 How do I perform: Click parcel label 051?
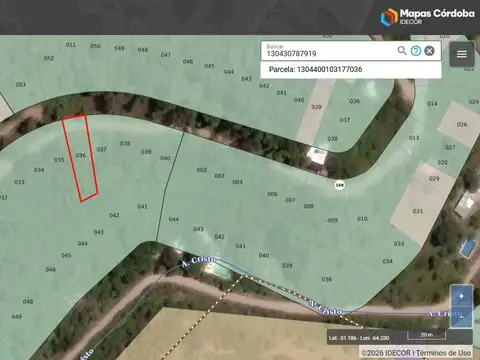coord(71,45)
